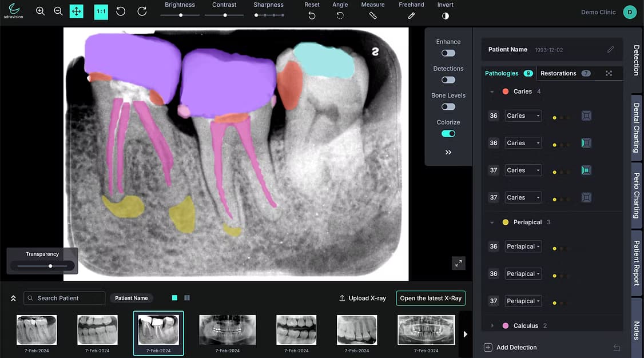
Task: Switch to the Restorations tab
Action: click(x=558, y=73)
